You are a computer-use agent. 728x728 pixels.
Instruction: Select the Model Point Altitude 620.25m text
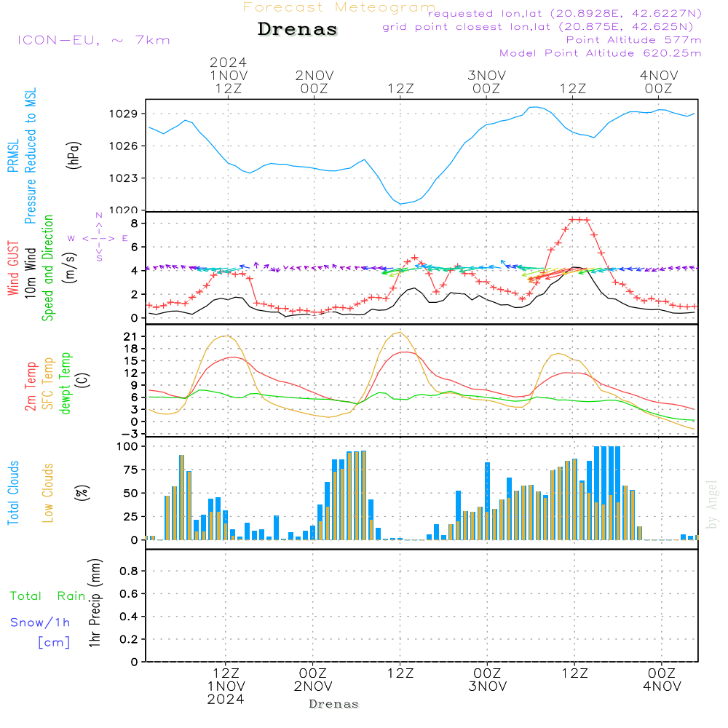click(x=600, y=53)
